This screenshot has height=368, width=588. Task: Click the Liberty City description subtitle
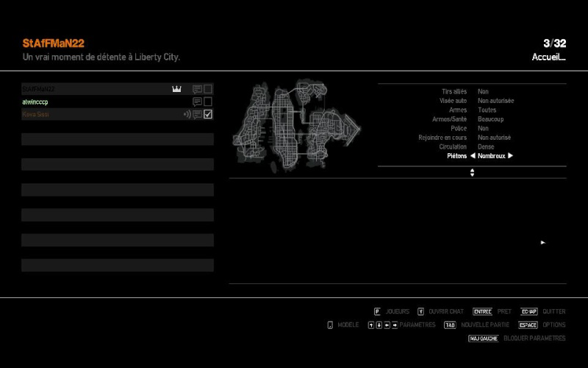pyautogui.click(x=101, y=57)
